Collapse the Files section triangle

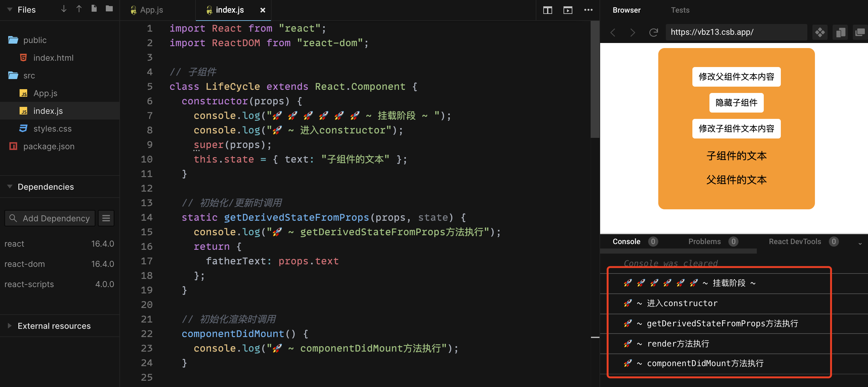pyautogui.click(x=10, y=10)
